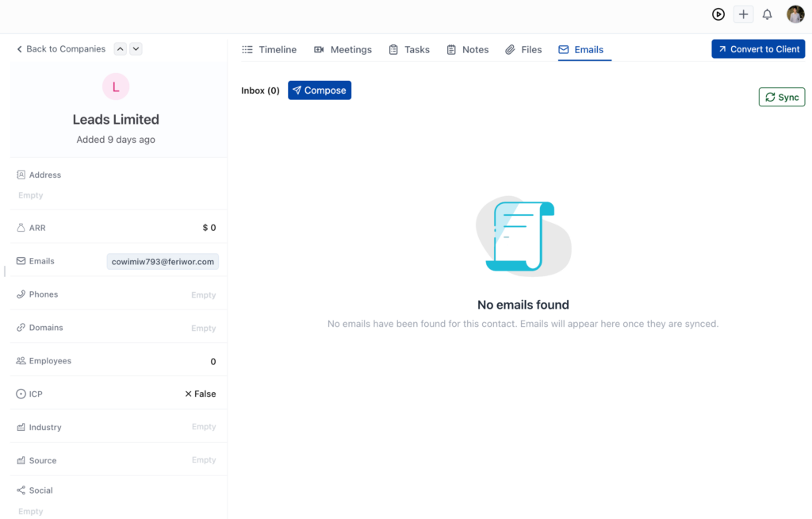Click the Emails envelope icon
The width and height of the screenshot is (812, 519).
click(x=562, y=49)
